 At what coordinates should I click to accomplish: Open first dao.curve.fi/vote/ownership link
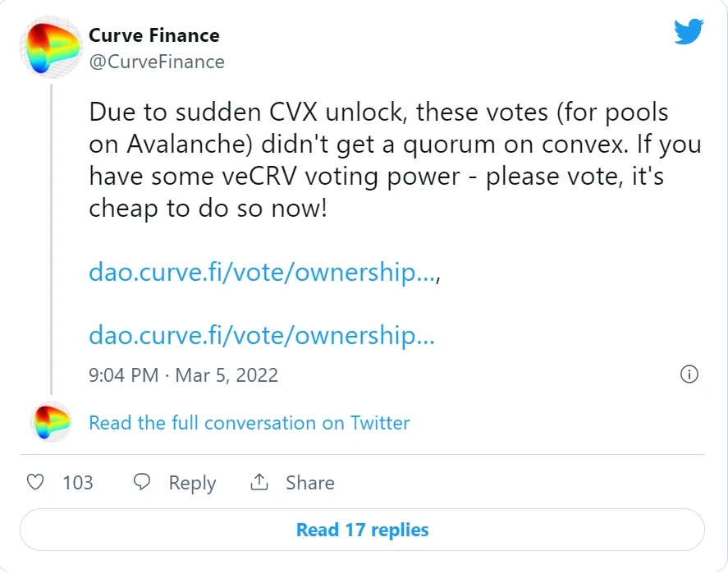pyautogui.click(x=263, y=272)
